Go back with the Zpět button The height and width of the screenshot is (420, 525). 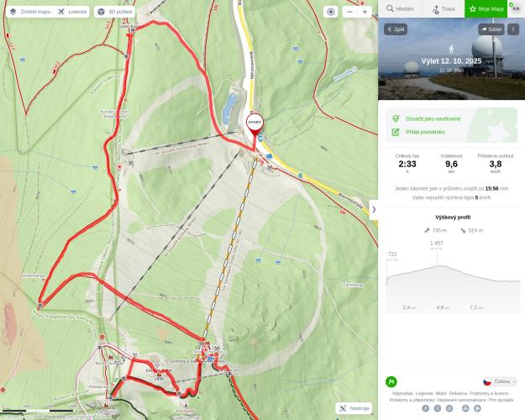[396, 29]
